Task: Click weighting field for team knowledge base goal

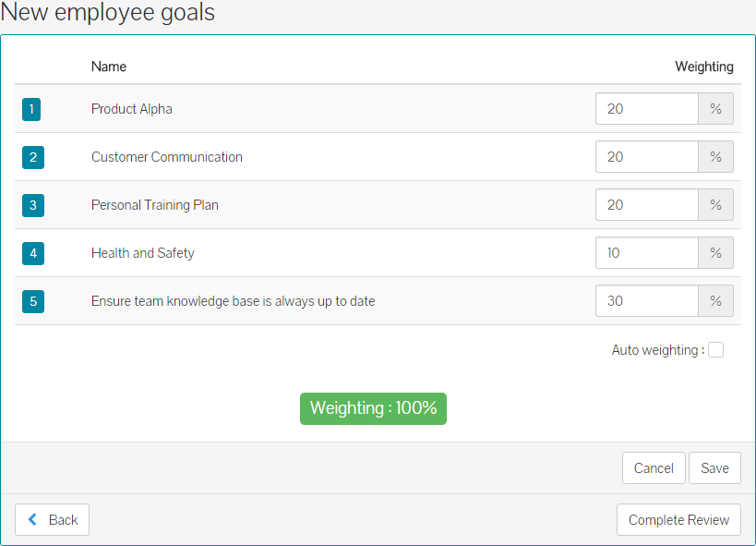Action: pos(646,301)
